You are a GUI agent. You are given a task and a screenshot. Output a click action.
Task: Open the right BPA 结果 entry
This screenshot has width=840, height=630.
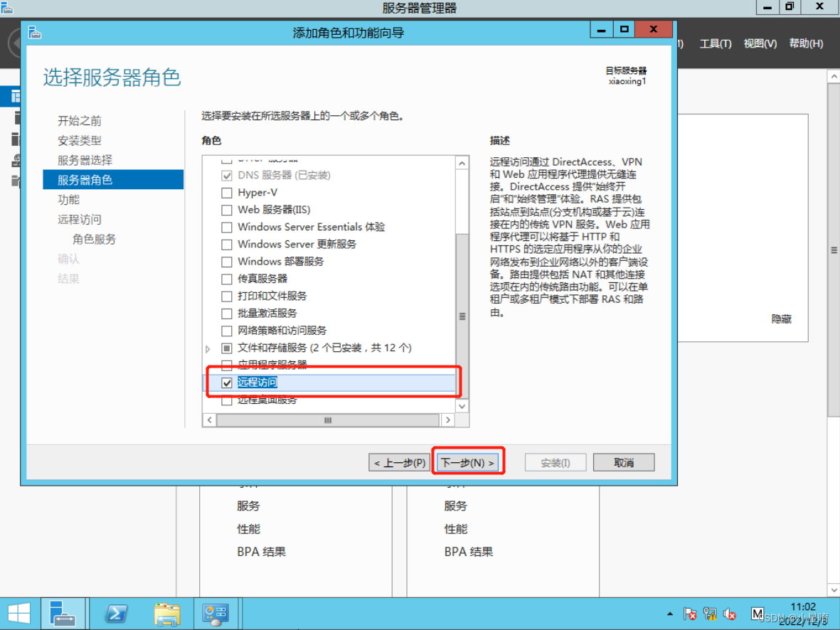coord(469,552)
